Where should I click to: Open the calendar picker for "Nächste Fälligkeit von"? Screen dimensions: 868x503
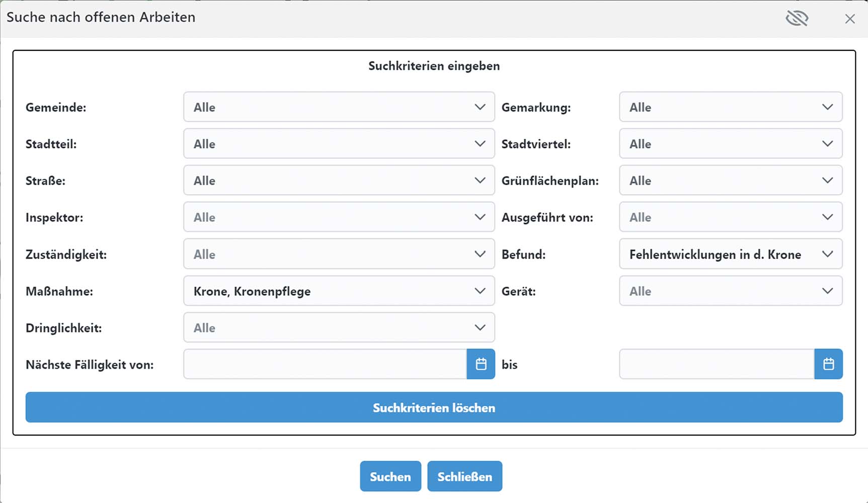481,364
